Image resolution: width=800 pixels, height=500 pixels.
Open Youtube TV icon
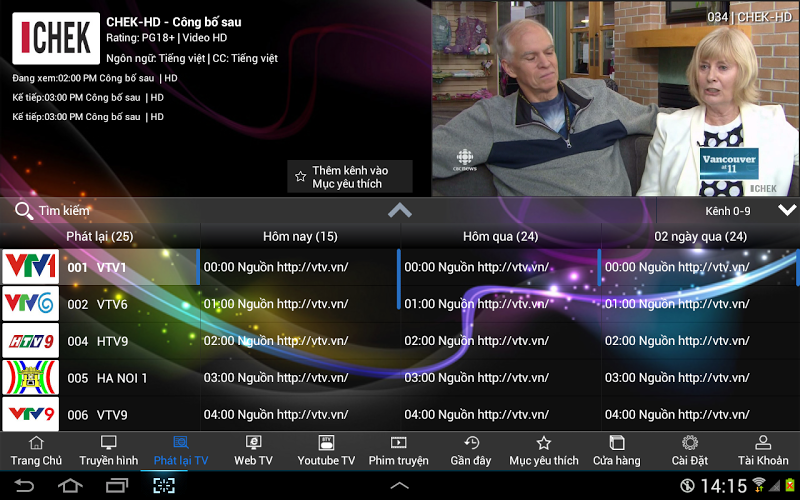[x=326, y=442]
